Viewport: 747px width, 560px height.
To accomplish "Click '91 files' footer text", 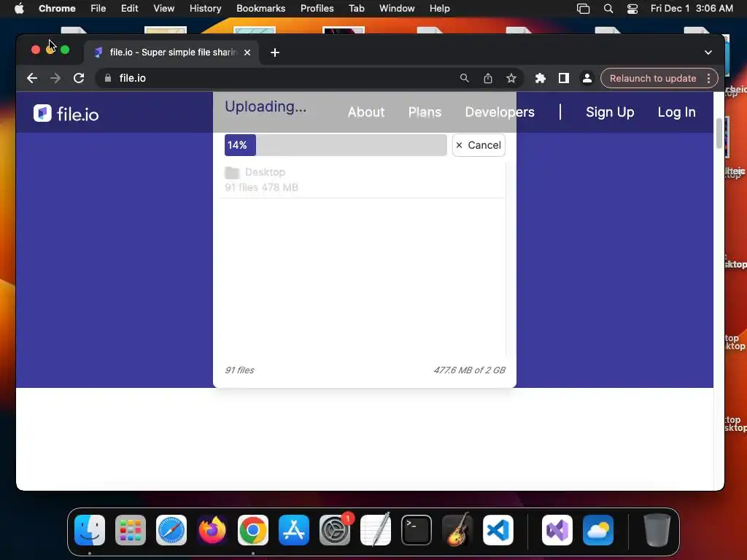I will [239, 370].
